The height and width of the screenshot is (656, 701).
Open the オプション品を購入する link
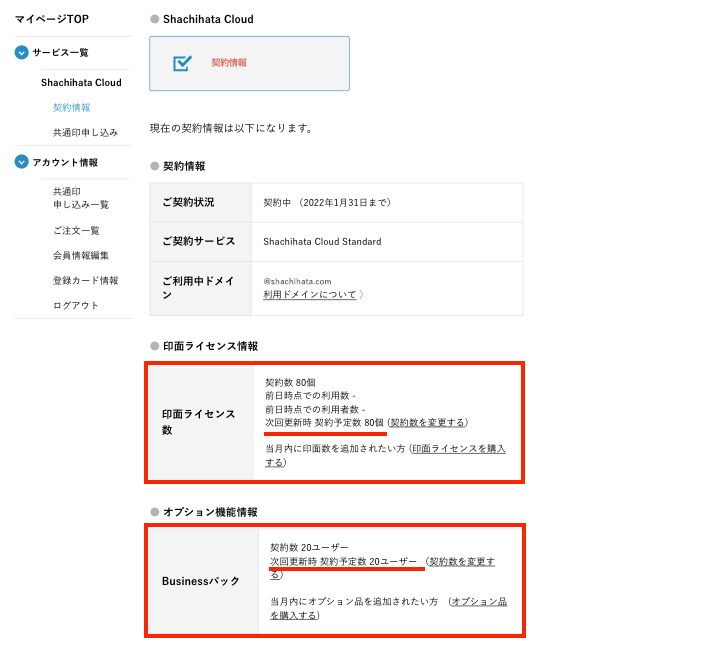389,608
